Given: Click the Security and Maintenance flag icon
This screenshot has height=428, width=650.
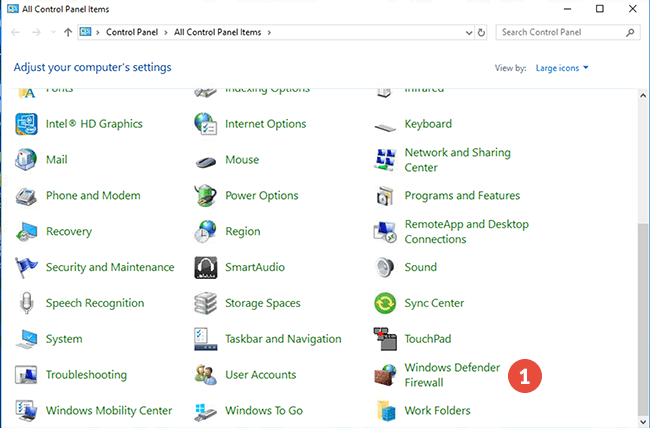Looking at the screenshot, I should (x=26, y=267).
